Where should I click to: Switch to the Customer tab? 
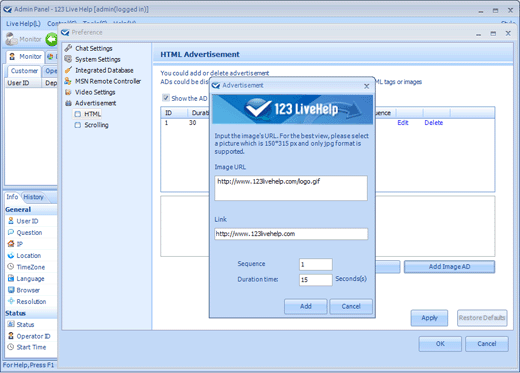pos(24,71)
